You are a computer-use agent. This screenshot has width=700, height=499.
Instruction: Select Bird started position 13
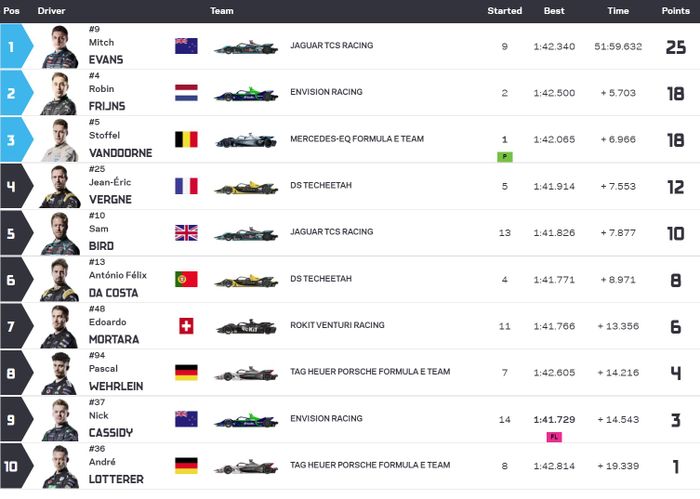(504, 233)
